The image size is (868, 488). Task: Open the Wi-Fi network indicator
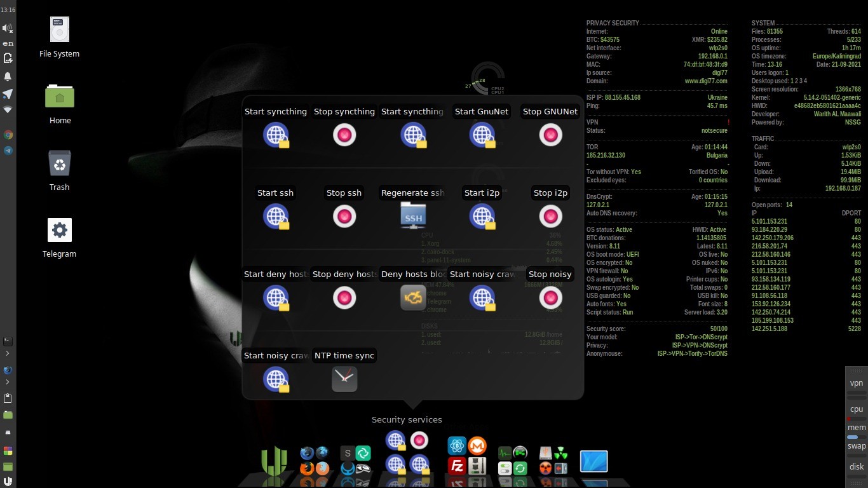(8, 110)
